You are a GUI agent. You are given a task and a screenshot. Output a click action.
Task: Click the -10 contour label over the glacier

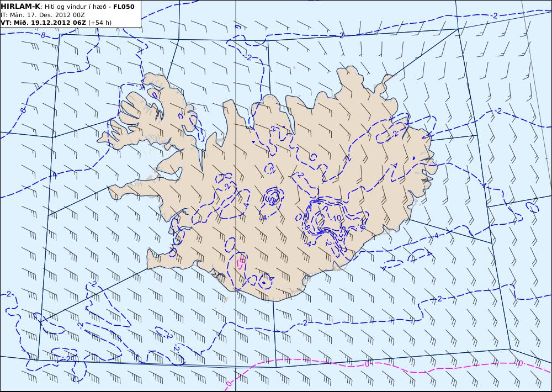click(336, 218)
